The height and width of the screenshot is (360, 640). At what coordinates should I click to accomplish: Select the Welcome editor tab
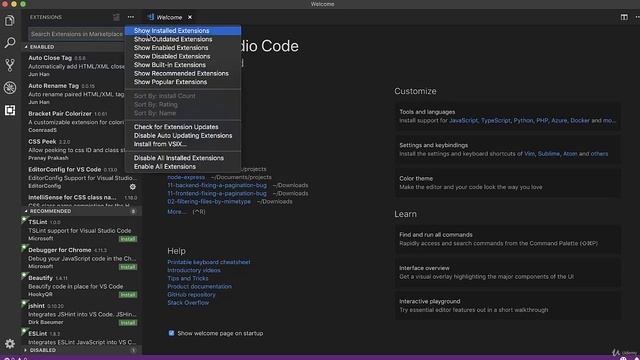tap(169, 17)
